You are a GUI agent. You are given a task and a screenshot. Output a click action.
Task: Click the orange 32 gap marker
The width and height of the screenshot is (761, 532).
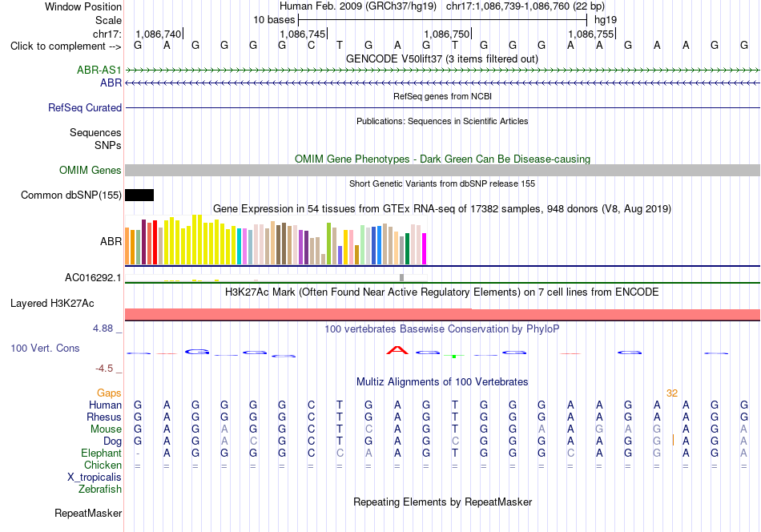tap(672, 393)
